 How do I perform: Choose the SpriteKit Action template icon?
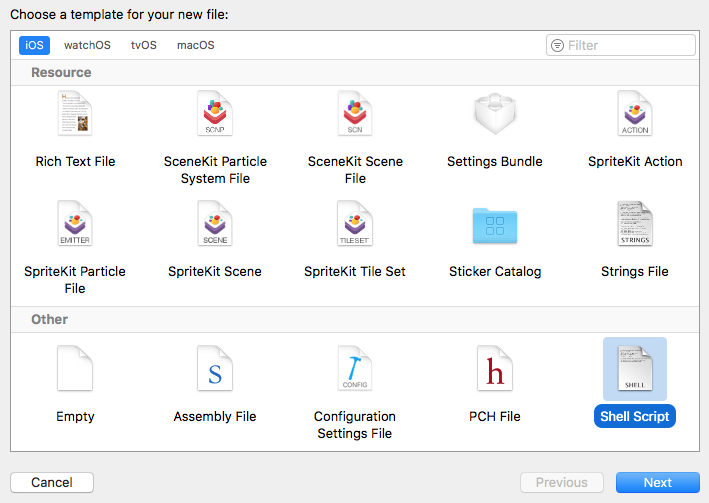(635, 114)
